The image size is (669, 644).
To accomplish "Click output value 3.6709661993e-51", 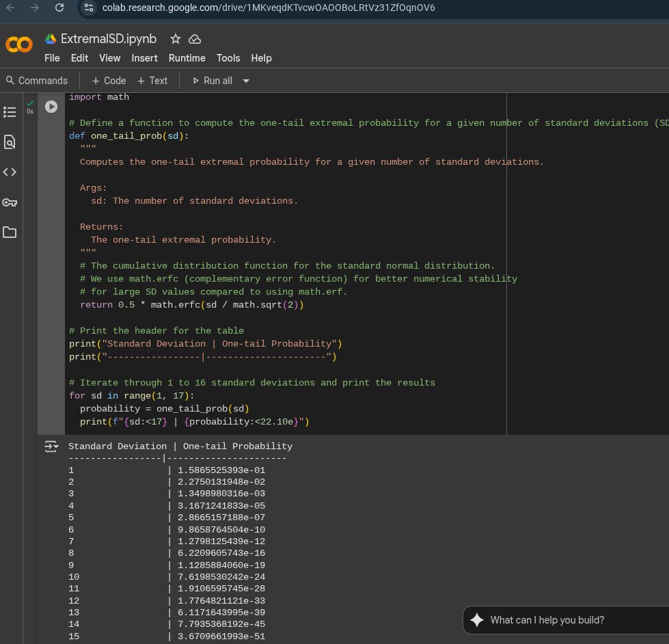I will click(221, 636).
